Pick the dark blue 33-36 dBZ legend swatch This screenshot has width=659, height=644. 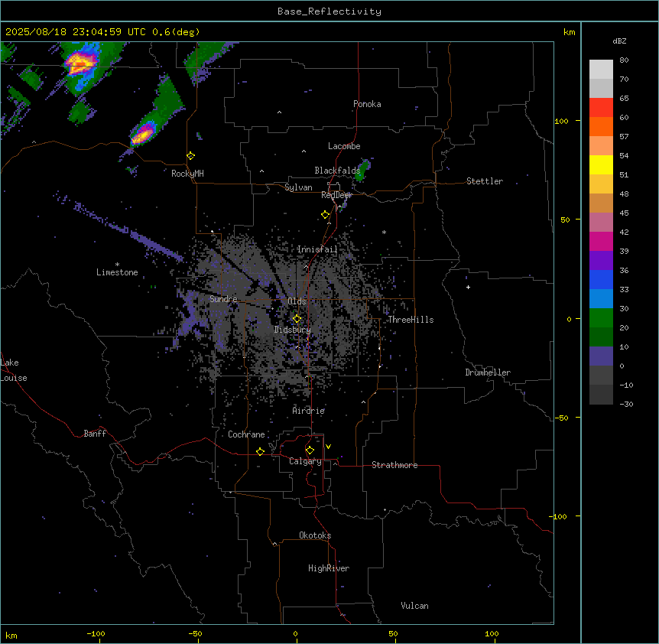point(601,279)
